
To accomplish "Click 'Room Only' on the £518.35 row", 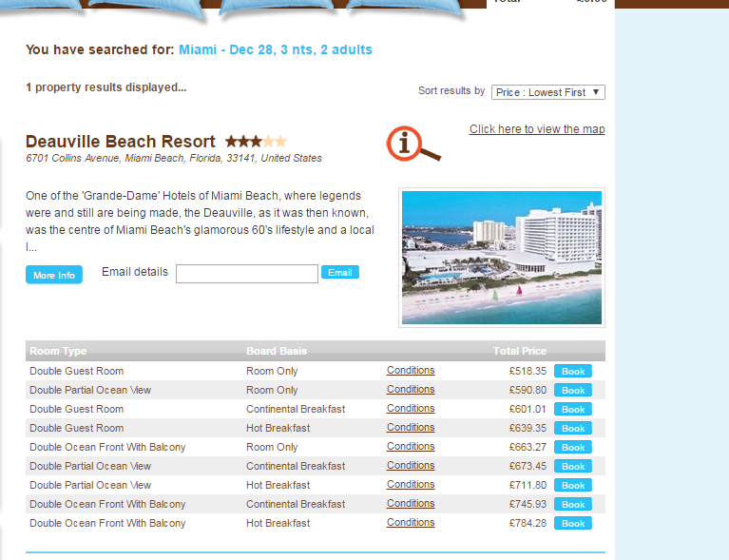I will click(272, 371).
